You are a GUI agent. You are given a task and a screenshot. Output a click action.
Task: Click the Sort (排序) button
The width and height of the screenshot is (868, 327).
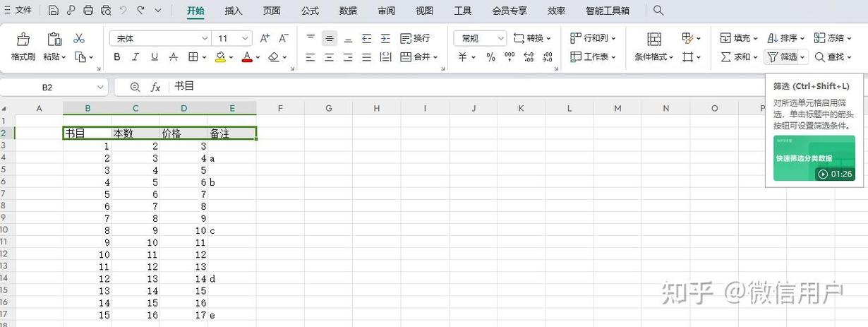[x=785, y=38]
